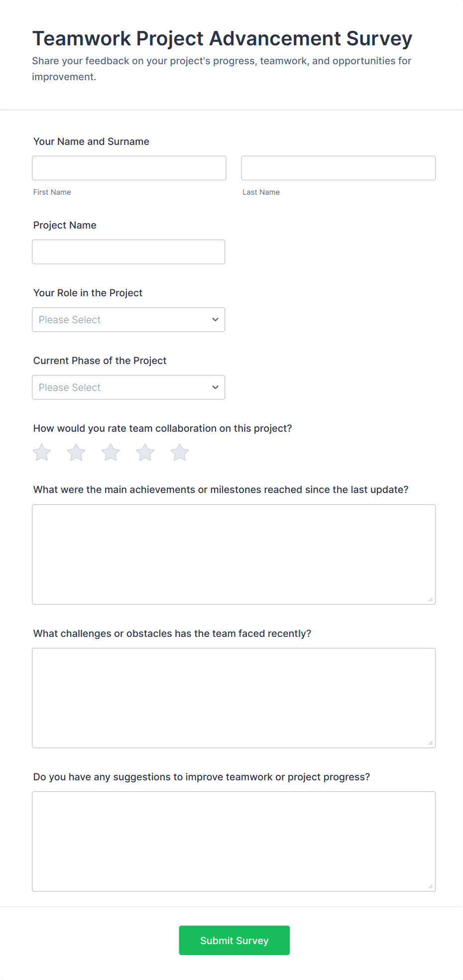Choose the fifth rating star
Screen dimensions: 463x980
tap(179, 453)
